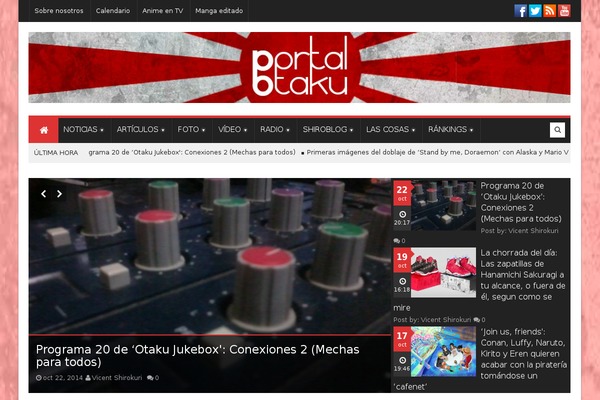Image resolution: width=600 pixels, height=400 pixels.
Task: Click comment count icon under Otaku Jukebox sidebar post
Action: pos(396,241)
